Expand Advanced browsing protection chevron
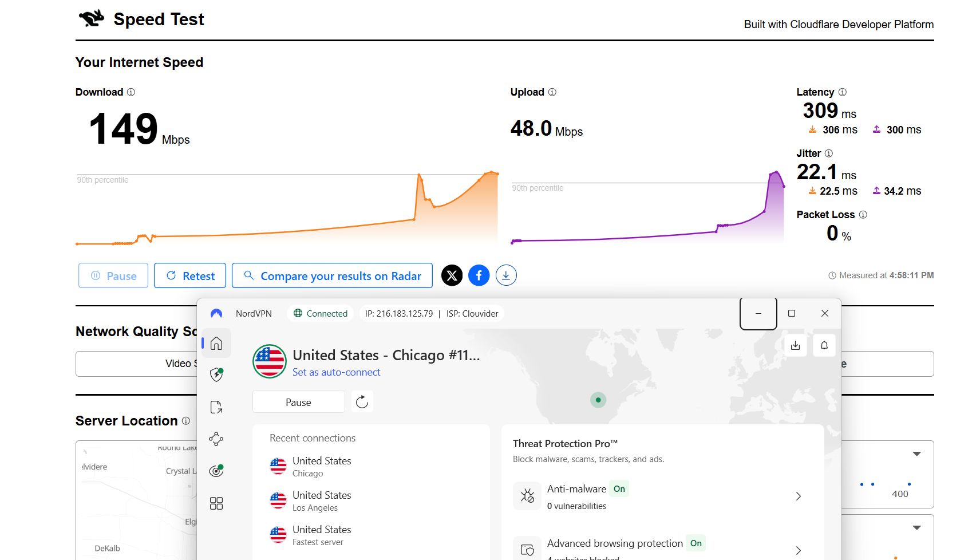The height and width of the screenshot is (560, 980). pyautogui.click(x=799, y=550)
